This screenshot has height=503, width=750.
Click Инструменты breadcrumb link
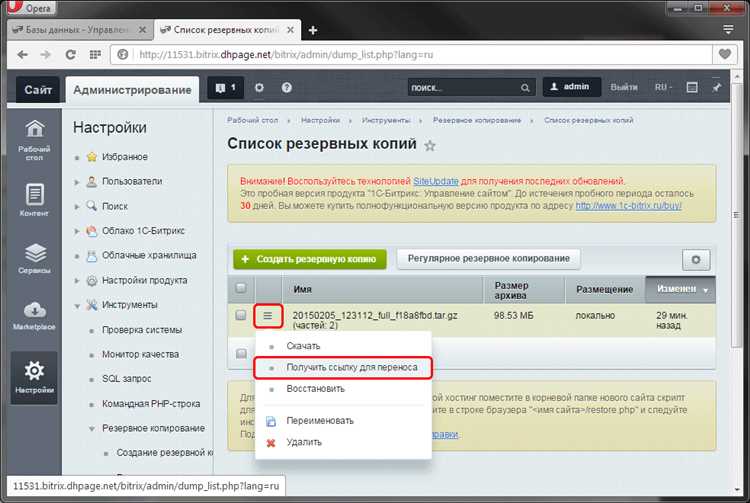[386, 120]
